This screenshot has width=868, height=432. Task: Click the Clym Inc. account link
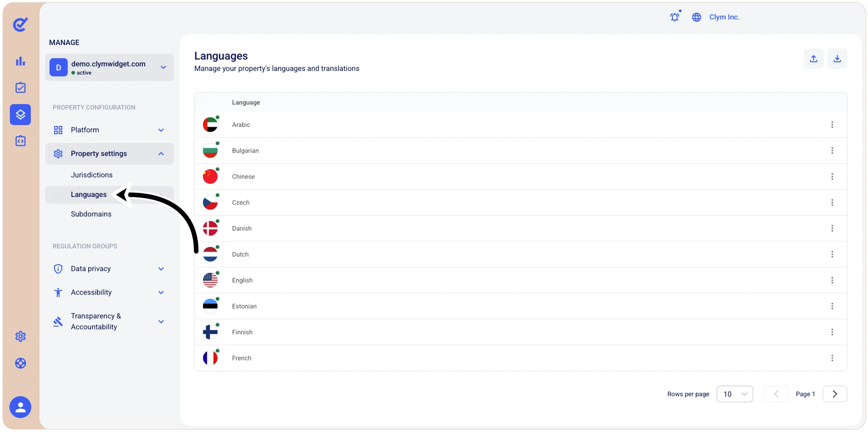coord(724,17)
